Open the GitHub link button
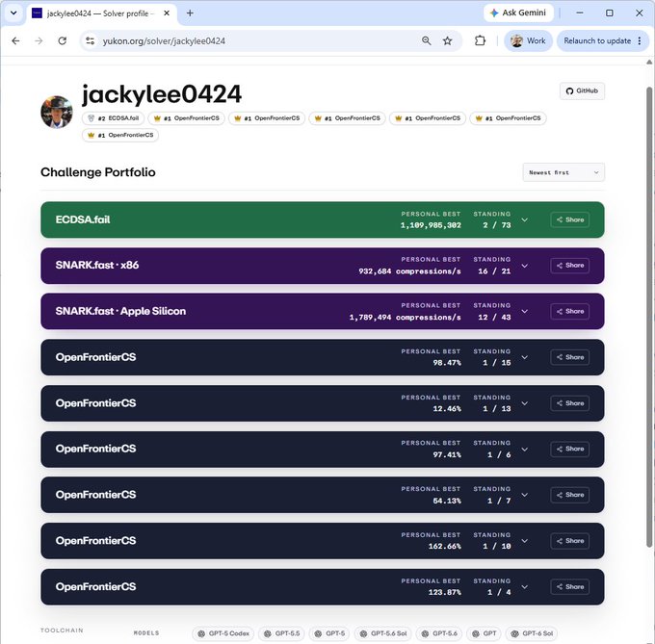The height and width of the screenshot is (644, 655). coord(582,91)
